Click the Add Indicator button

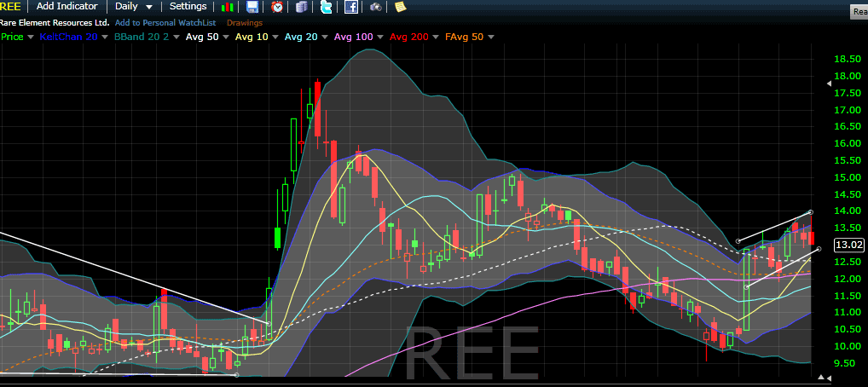tap(67, 6)
